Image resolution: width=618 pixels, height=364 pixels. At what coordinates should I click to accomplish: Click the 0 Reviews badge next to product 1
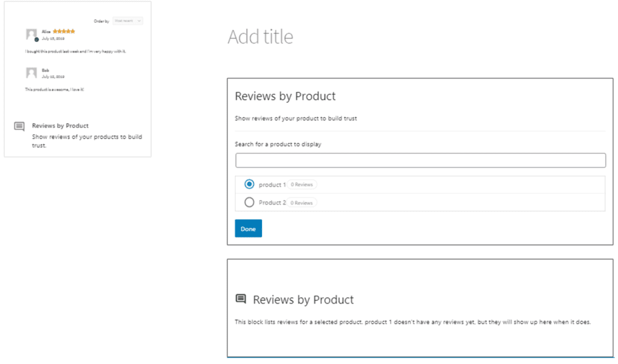[302, 185]
